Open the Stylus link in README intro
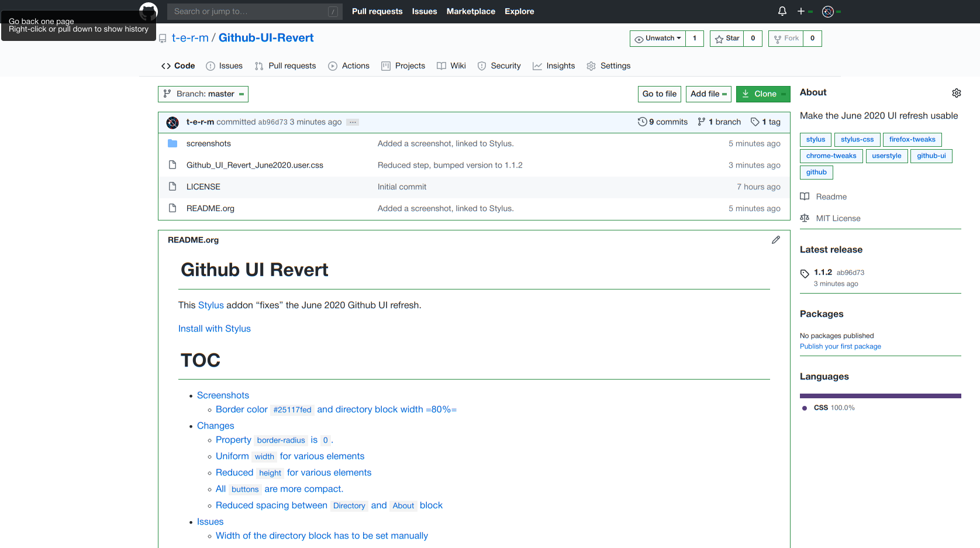The image size is (980, 548). [x=211, y=306]
